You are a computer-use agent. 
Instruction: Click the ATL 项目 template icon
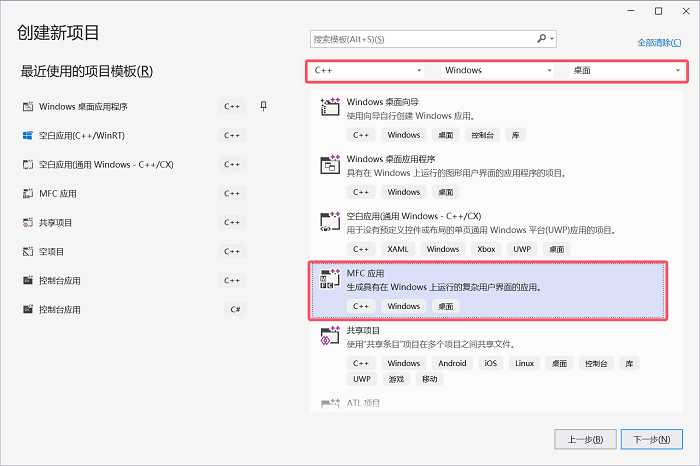tap(330, 404)
